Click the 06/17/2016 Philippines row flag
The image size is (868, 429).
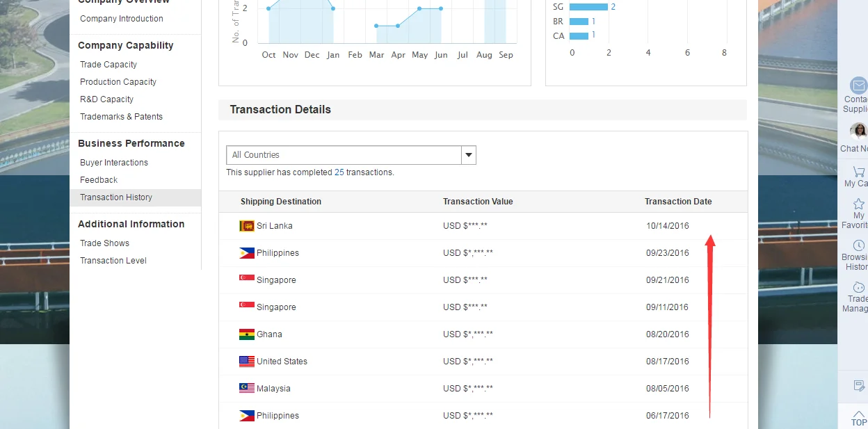point(247,415)
